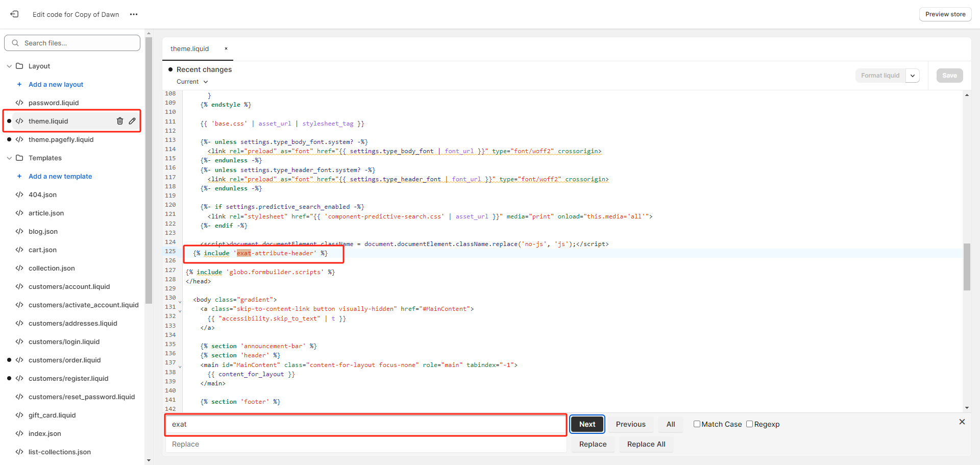Open customers/login.liquid file
This screenshot has width=980, height=465.
[64, 341]
